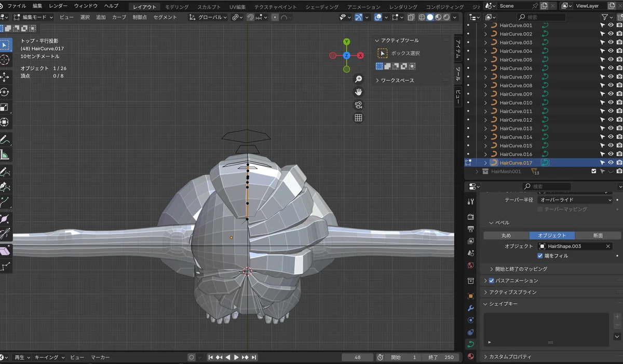Switch orthographic perspective grid icon

tap(358, 118)
